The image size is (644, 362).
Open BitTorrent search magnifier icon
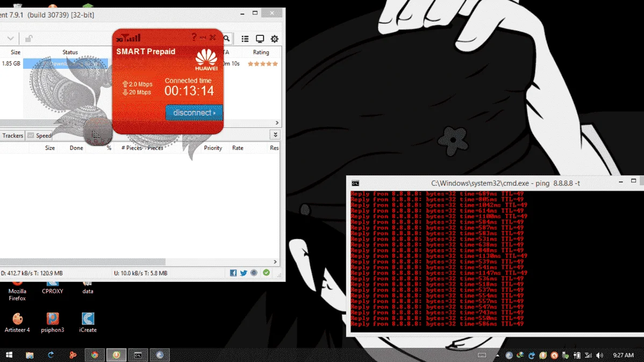227,39
